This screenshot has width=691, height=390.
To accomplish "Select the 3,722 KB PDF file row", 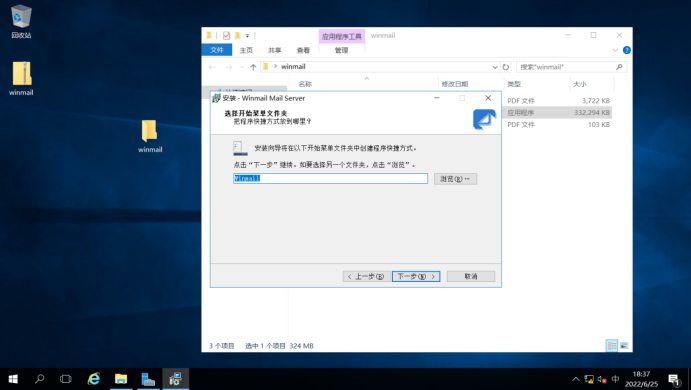I will tap(558, 100).
